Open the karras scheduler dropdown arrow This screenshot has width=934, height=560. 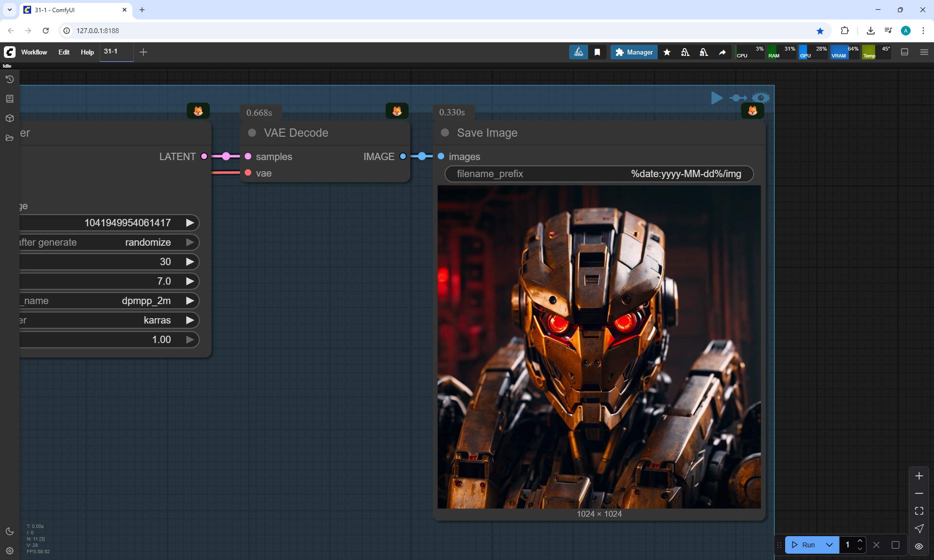(190, 320)
